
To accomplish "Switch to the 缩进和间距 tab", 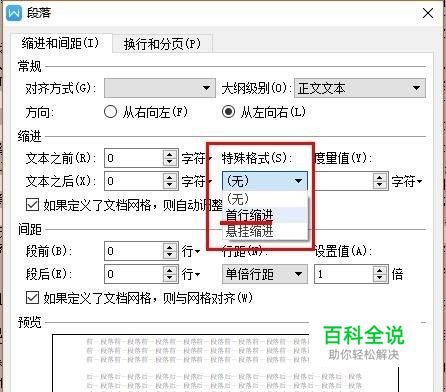I will [60, 43].
